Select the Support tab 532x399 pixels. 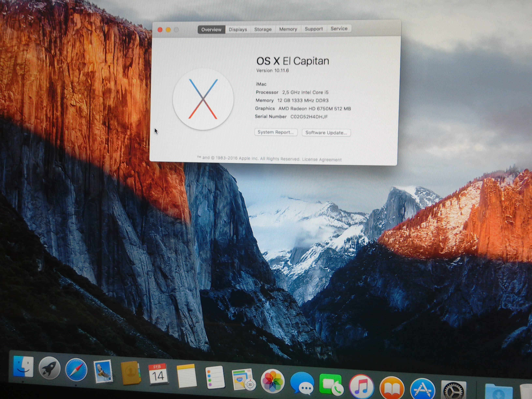(x=314, y=29)
